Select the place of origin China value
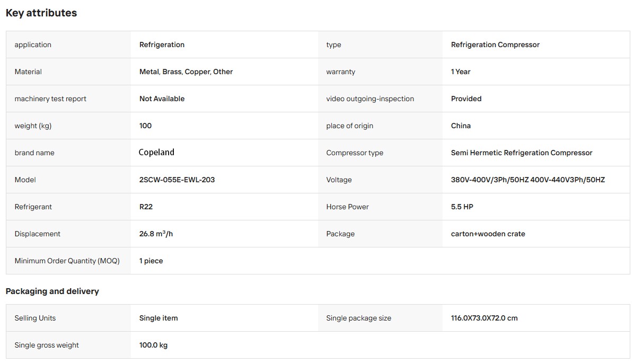 (461, 126)
